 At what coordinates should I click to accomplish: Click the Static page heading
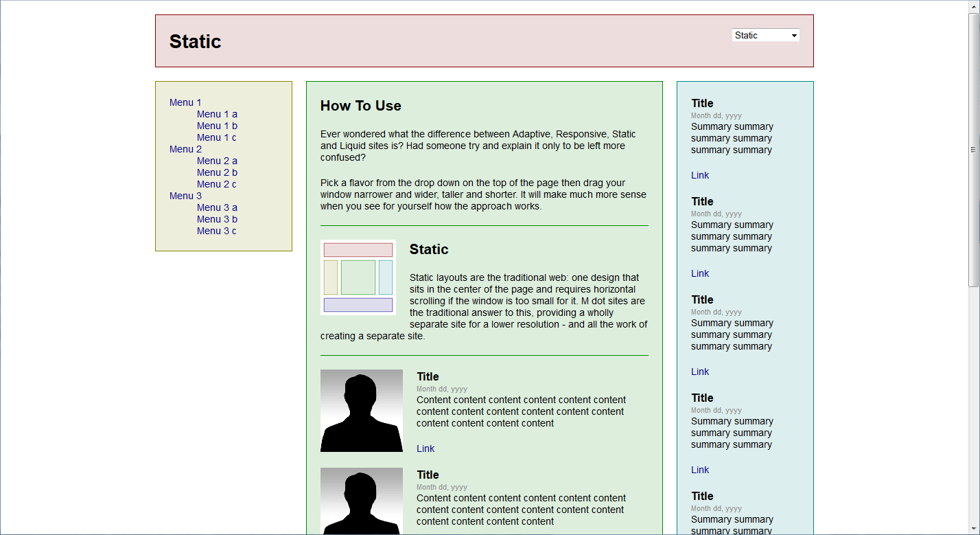(195, 41)
